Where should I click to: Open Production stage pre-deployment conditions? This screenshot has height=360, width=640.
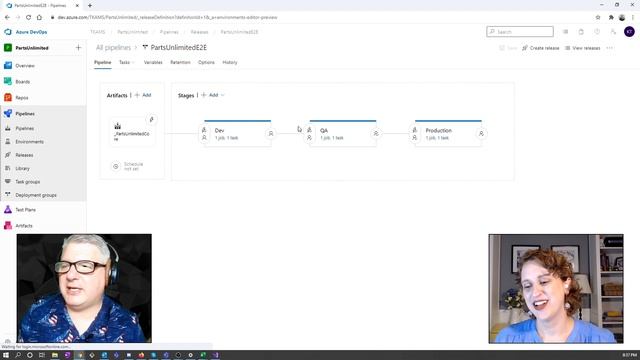coord(415,133)
